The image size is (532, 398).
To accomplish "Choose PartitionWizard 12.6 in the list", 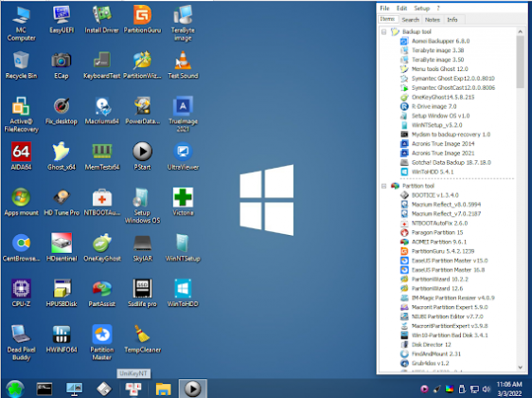I will click(x=437, y=289).
